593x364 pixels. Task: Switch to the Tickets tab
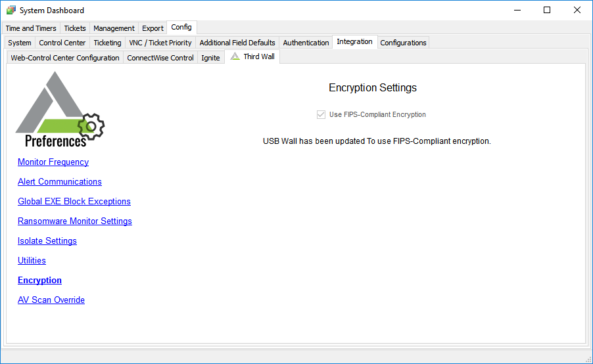[75, 28]
